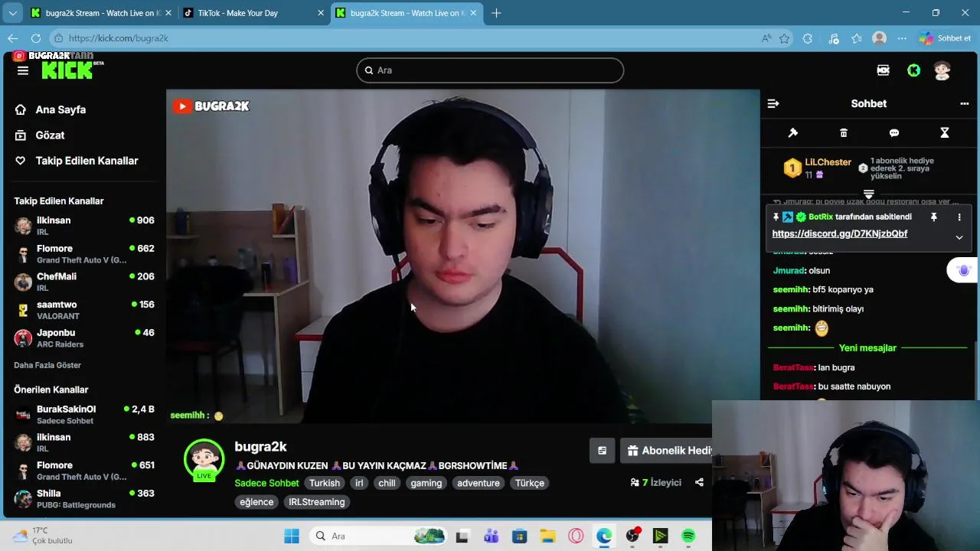Viewport: 980px width, 551px height.
Task: Share the stream with share icon
Action: [699, 482]
